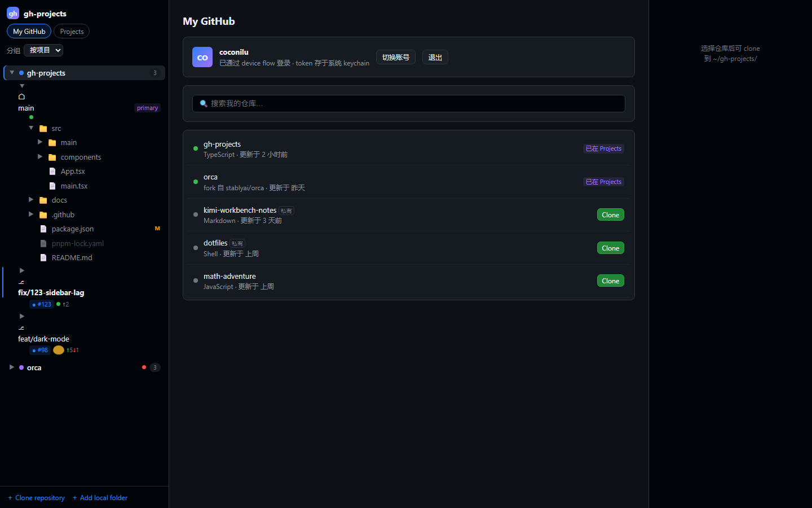
Task: Expand the orca project in sidebar
Action: coord(12,367)
